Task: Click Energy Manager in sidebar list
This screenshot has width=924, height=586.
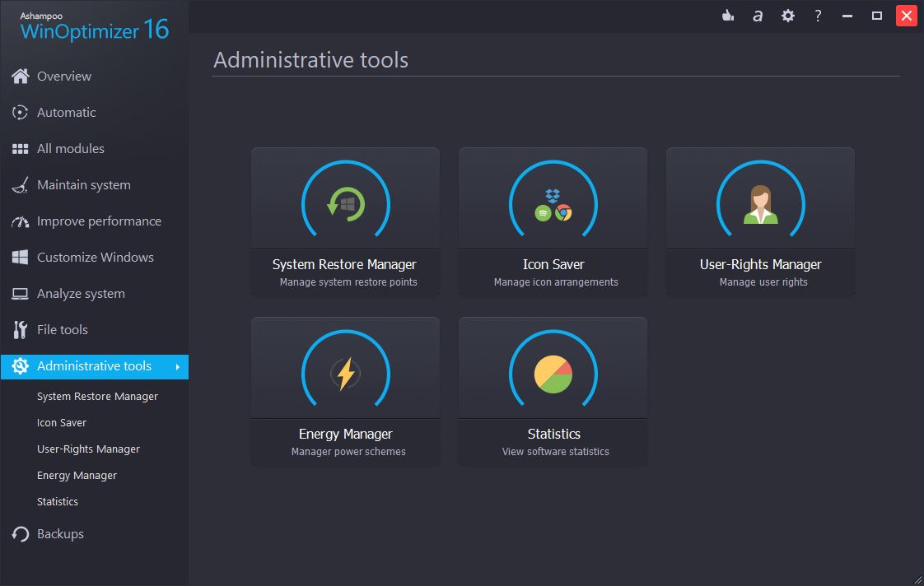Action: [77, 476]
